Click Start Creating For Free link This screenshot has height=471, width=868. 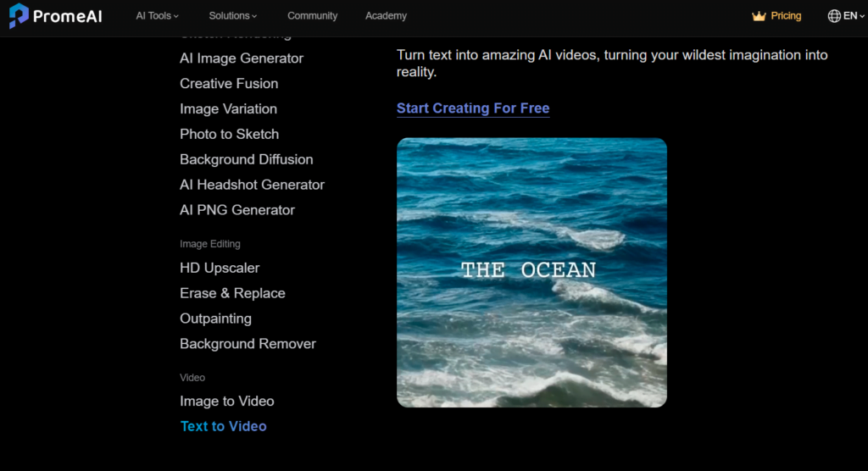click(473, 108)
